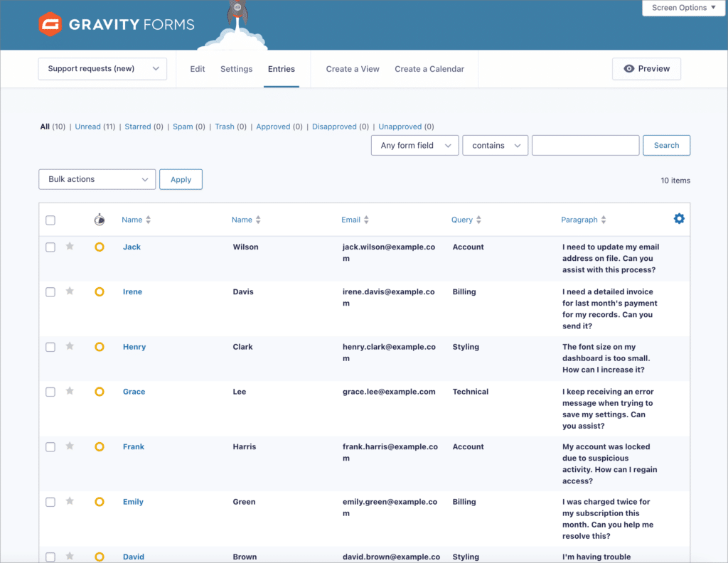Sort entries using the Paragraph column arrows

click(603, 219)
